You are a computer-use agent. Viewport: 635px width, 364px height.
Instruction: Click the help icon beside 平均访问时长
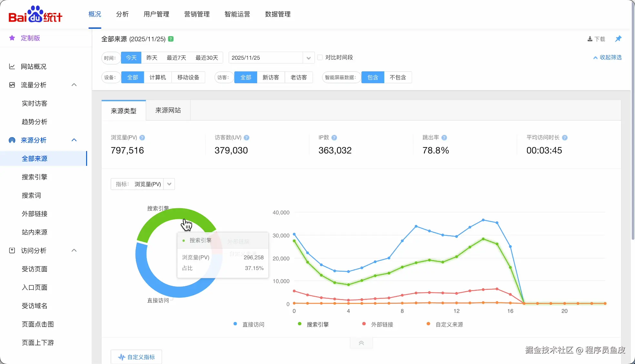(x=565, y=138)
